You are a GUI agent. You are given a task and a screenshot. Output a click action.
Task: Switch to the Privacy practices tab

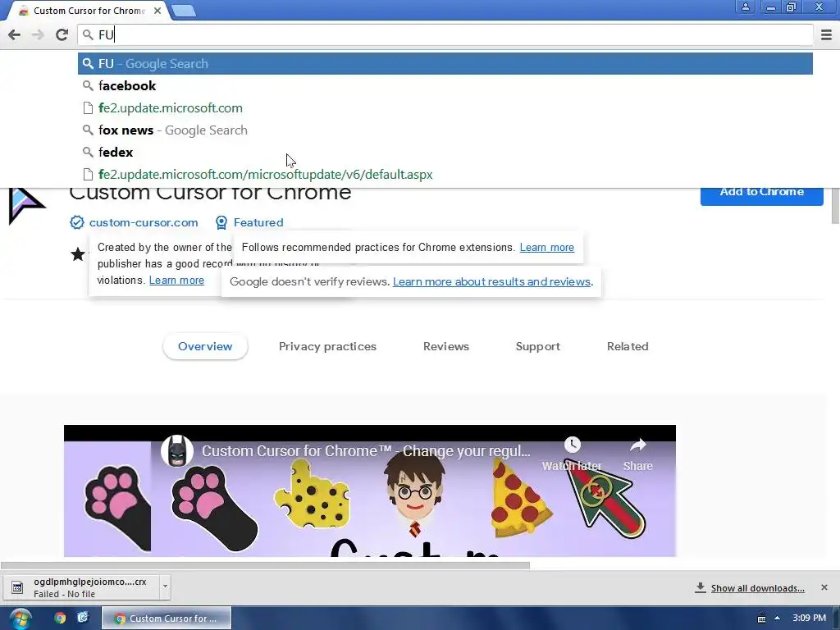point(327,347)
